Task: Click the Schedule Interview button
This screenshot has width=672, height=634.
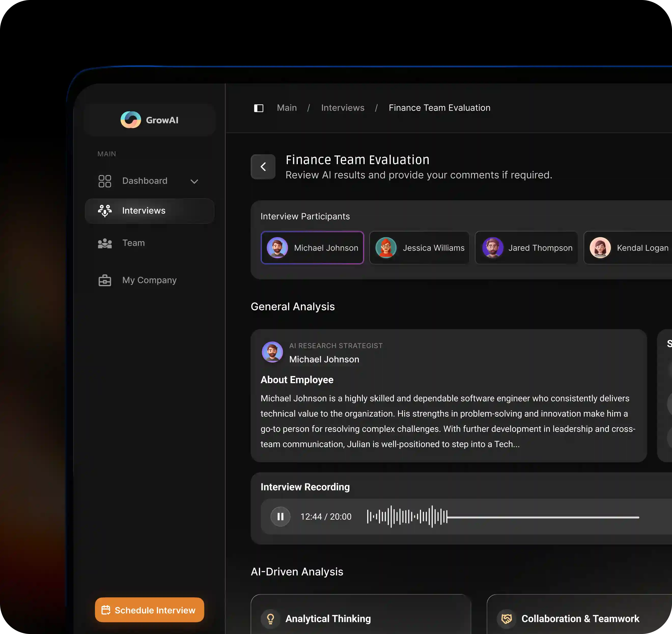Action: [x=149, y=610]
